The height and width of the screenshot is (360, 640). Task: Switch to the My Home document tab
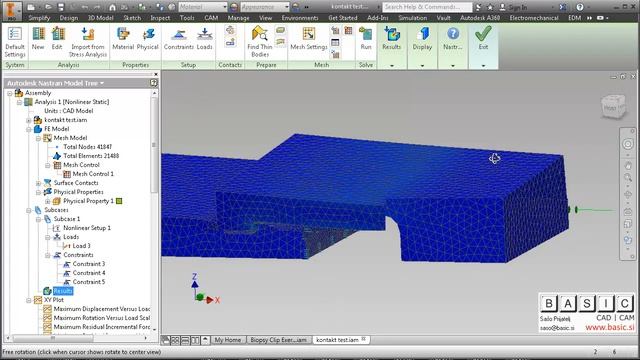click(x=228, y=340)
